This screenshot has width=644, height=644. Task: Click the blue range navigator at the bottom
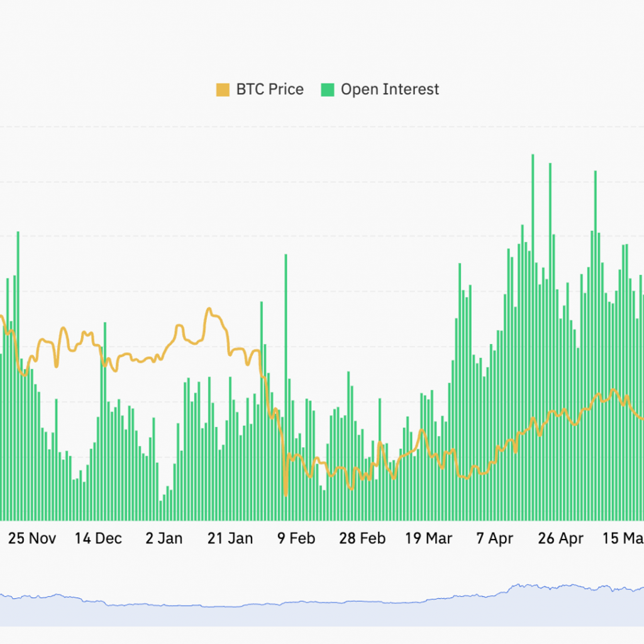pyautogui.click(x=322, y=606)
